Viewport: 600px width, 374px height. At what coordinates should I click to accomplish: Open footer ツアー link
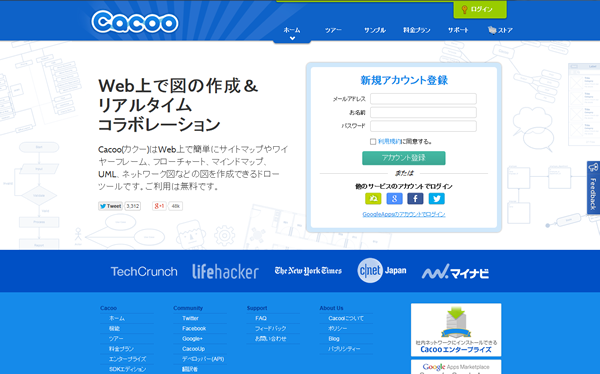(x=116, y=339)
